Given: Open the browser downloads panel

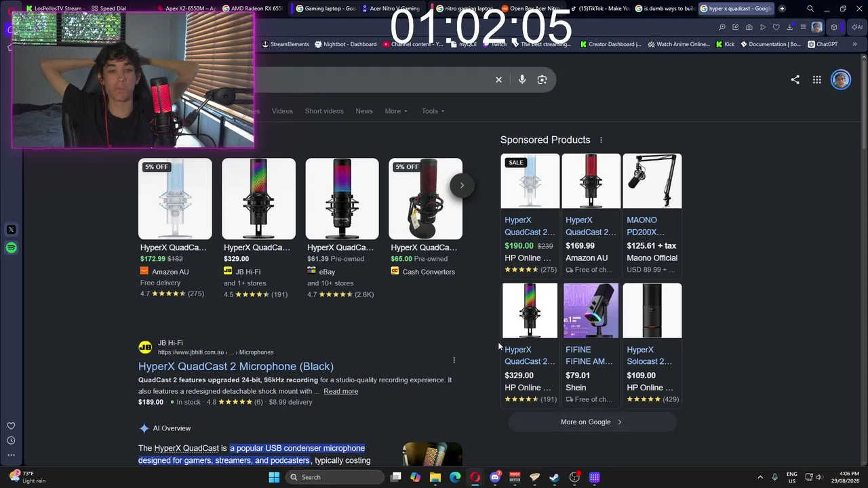Looking at the screenshot, I should pos(790,27).
